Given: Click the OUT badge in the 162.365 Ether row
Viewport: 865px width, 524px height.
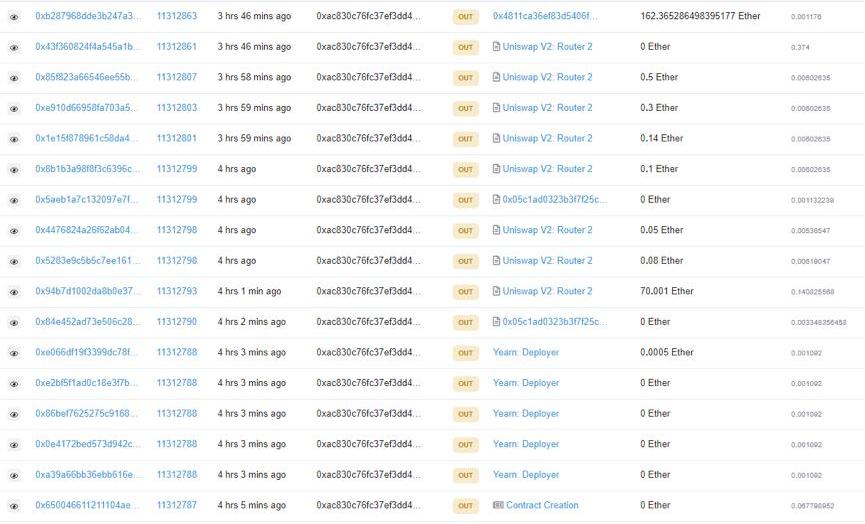Looking at the screenshot, I should pyautogui.click(x=465, y=17).
